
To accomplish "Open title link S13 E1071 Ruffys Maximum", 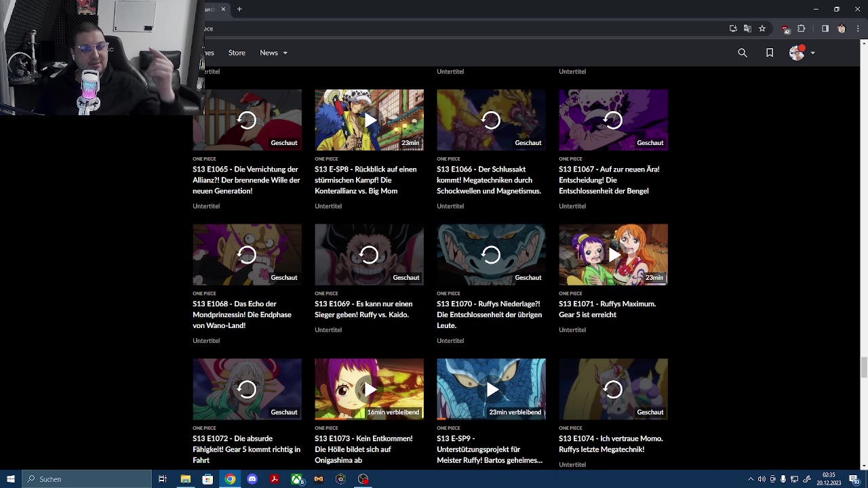I will [607, 309].
